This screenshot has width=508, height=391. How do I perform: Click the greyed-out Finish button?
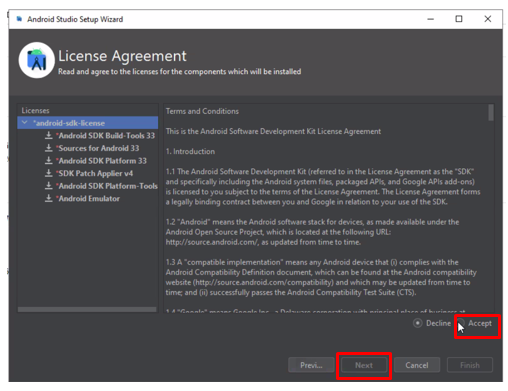470,365
